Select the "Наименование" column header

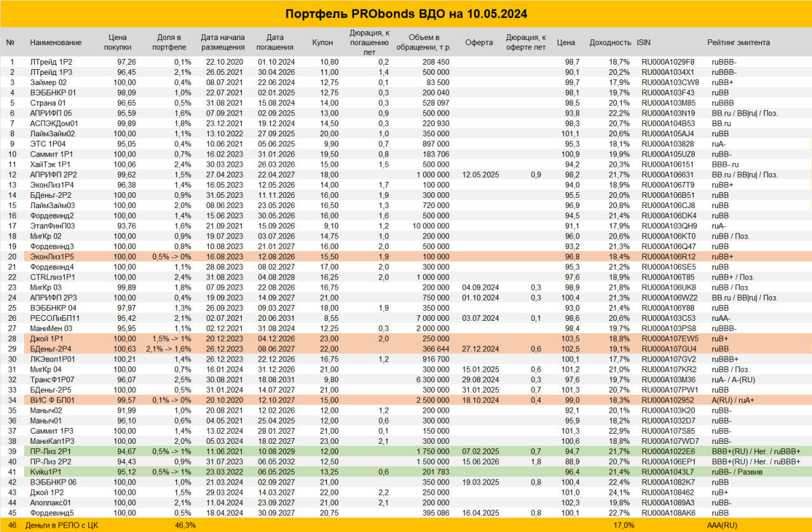(56, 42)
